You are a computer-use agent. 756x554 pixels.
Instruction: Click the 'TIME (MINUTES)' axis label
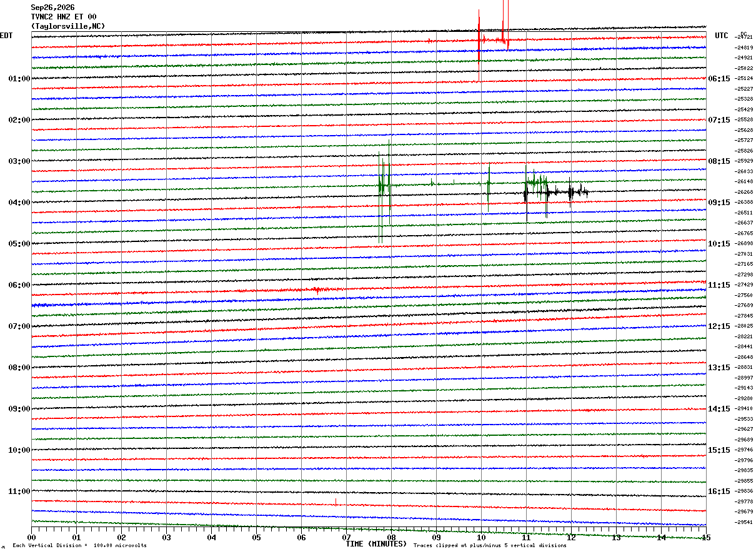click(x=376, y=544)
